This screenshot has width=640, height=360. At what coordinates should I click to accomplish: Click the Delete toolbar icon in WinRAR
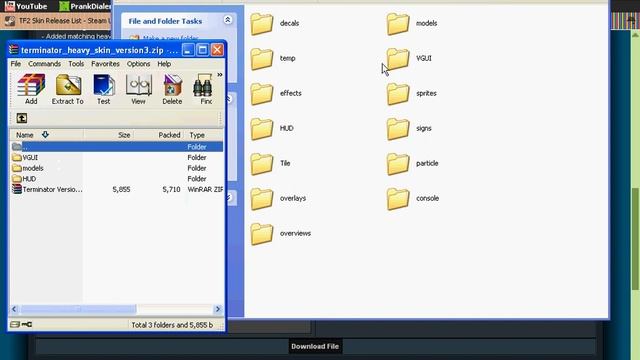(x=172, y=89)
